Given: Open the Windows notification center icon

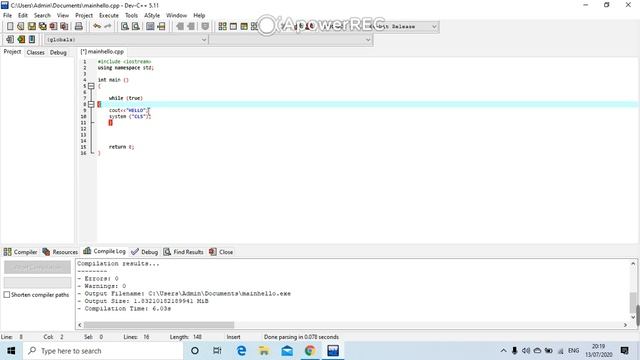Looking at the screenshot, I should (624, 351).
